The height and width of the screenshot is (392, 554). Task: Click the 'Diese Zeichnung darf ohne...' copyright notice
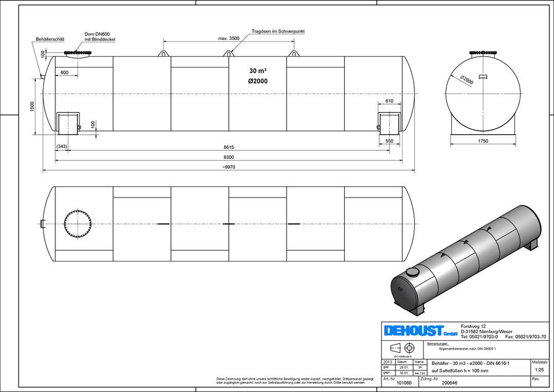click(x=295, y=381)
